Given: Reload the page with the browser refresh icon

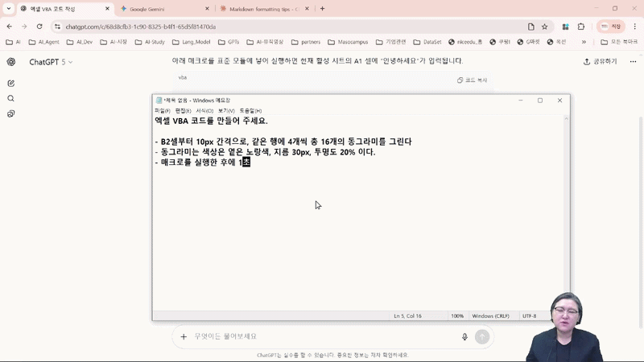Looking at the screenshot, I should coord(39,27).
